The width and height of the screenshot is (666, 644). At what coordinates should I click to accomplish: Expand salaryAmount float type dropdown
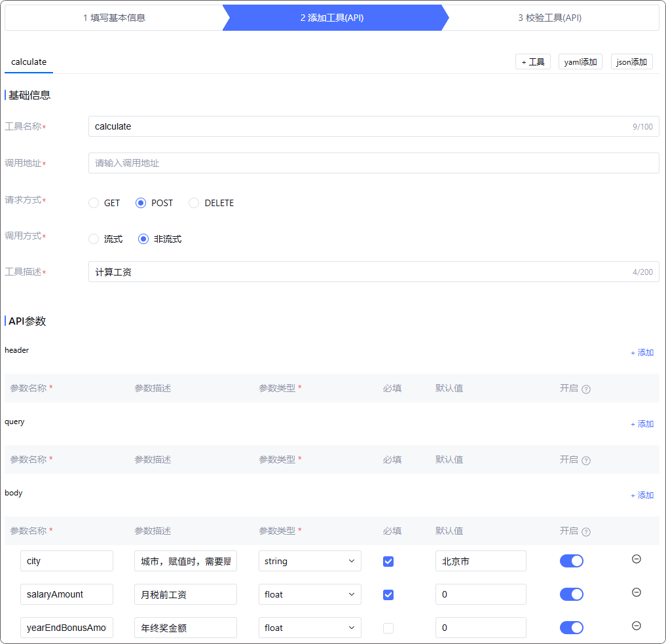tap(310, 594)
